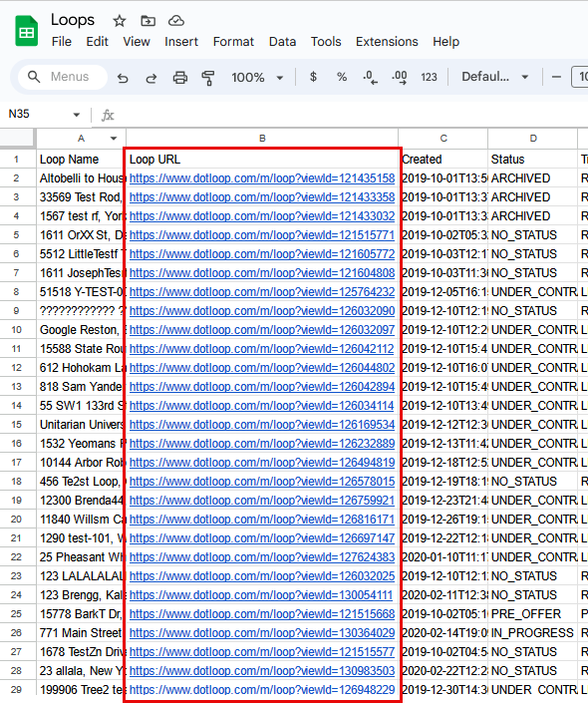The image size is (588, 703).
Task: Apply currency format with dollar sign
Action: 313,77
